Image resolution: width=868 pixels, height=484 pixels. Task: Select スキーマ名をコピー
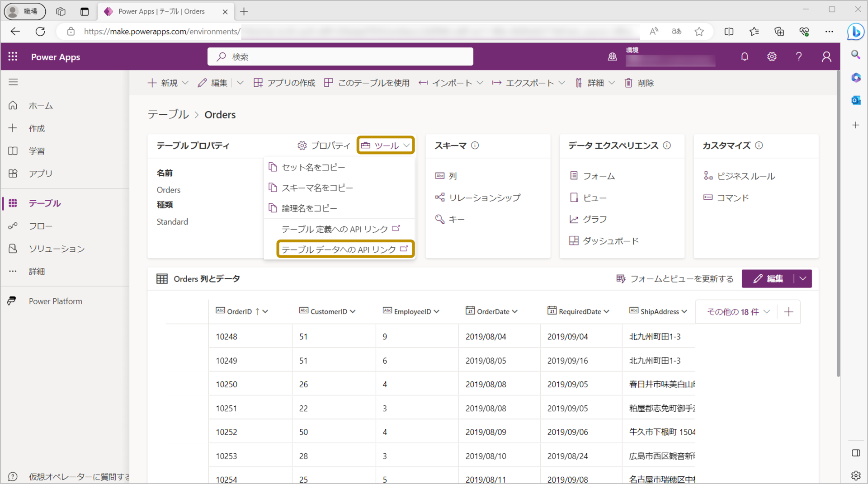pos(339,188)
